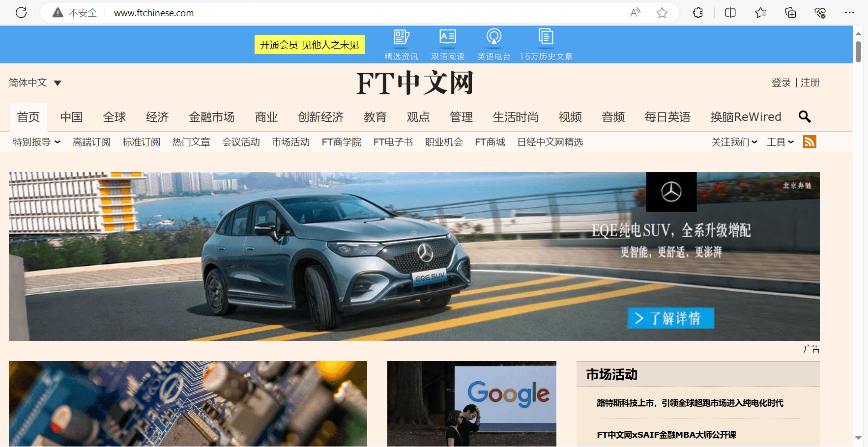Select the 首页 tab
868x447 pixels.
(29, 117)
